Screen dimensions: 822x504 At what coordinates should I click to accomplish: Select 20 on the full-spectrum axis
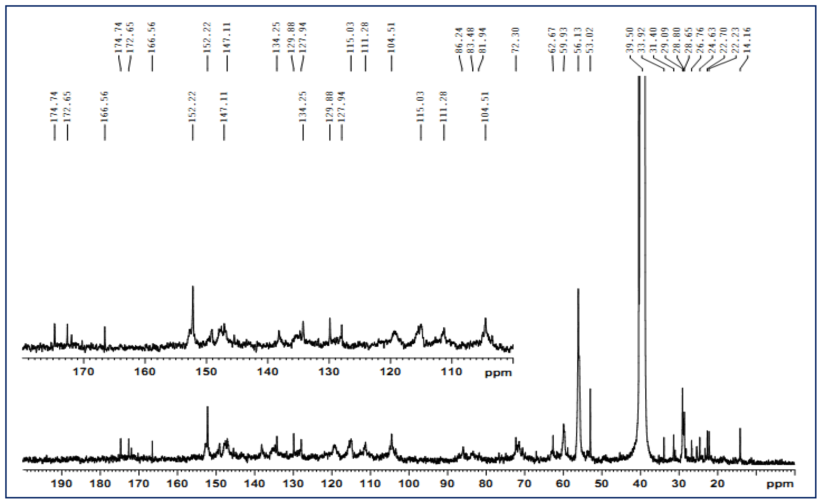pos(717,483)
